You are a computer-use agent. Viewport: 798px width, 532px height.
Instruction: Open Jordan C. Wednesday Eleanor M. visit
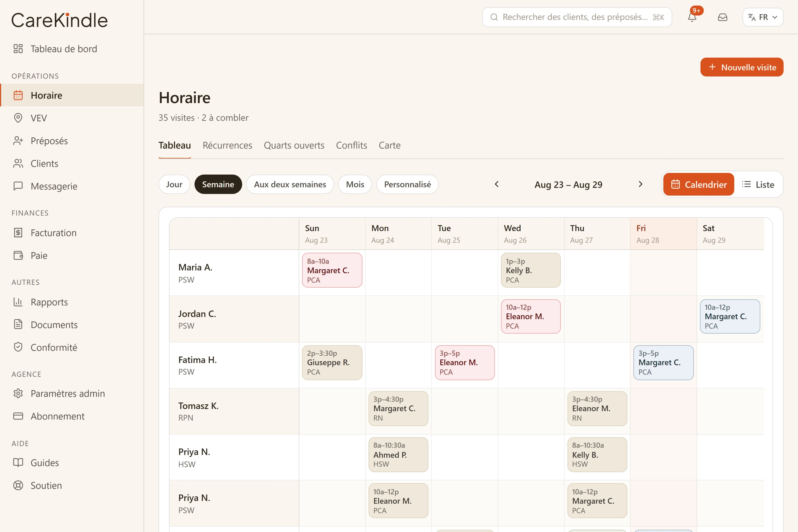click(531, 316)
